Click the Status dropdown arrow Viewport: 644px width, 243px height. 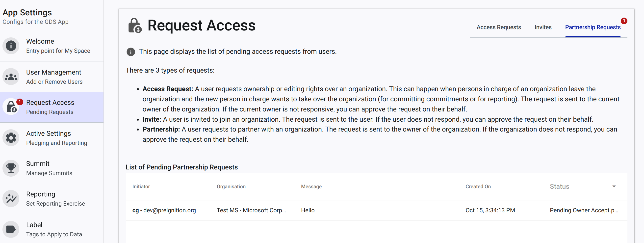click(x=614, y=186)
